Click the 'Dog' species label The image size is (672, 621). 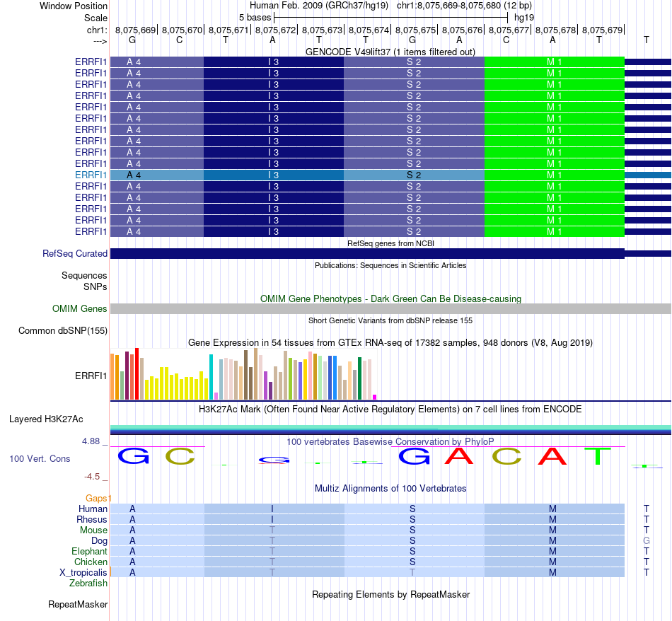click(99, 541)
